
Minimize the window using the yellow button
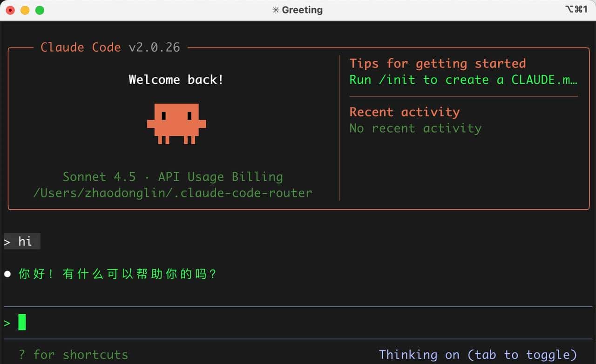[25, 10]
